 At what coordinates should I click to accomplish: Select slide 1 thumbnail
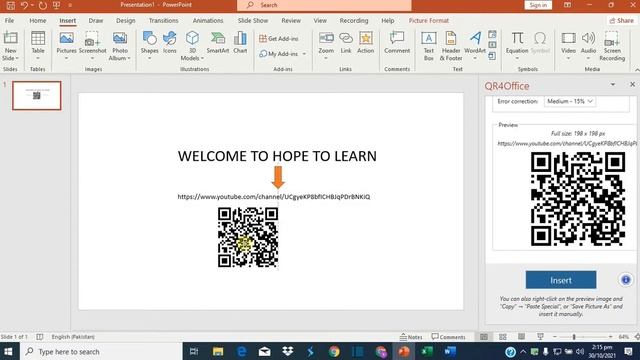[x=37, y=96]
